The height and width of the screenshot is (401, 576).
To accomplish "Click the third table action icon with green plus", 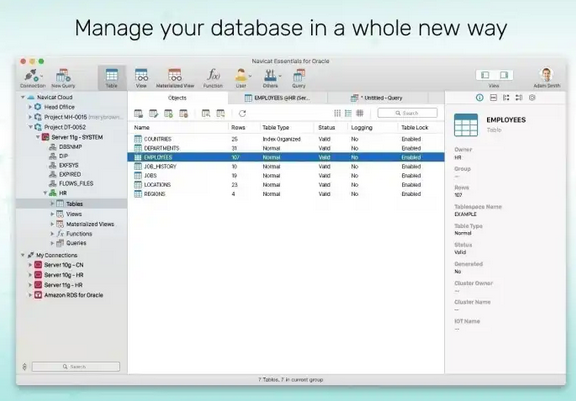I will [169, 113].
